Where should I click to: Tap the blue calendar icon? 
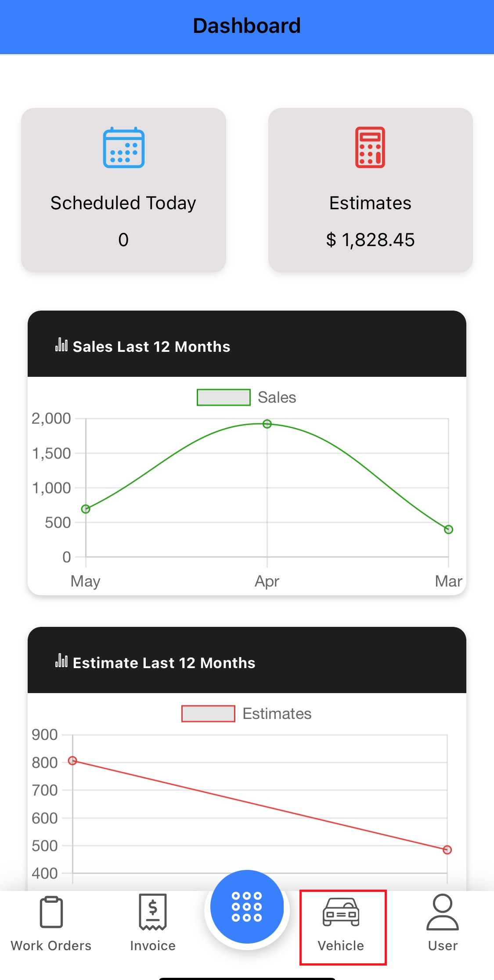pyautogui.click(x=123, y=148)
